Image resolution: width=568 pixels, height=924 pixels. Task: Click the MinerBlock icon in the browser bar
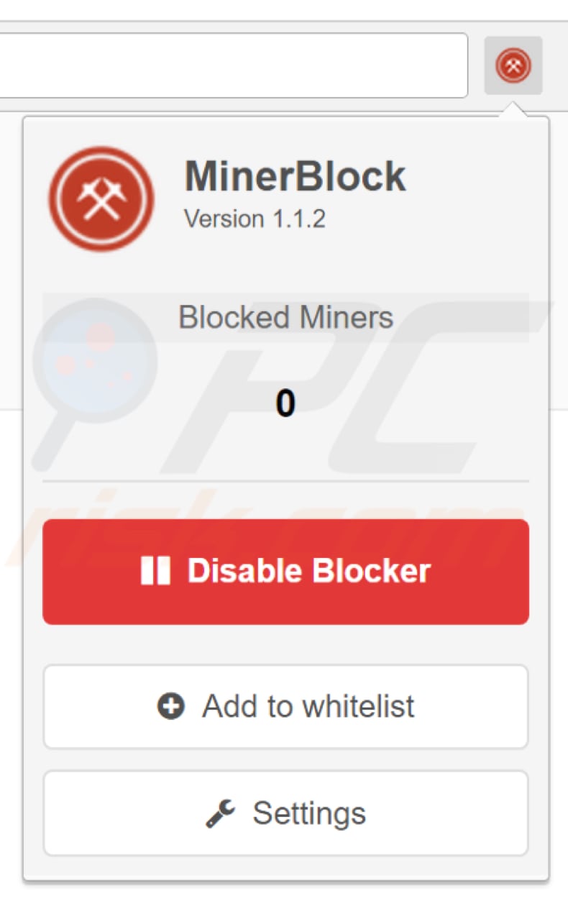tap(512, 66)
